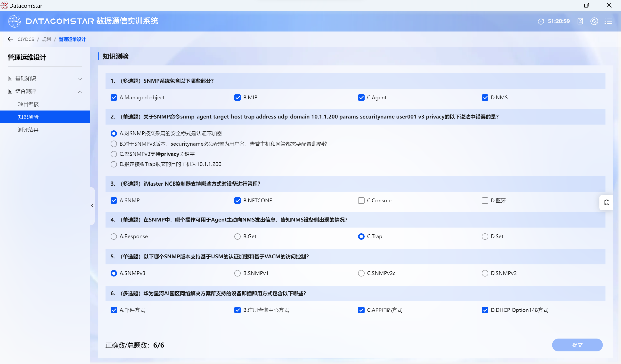Go to 规划 breadcrumb link

pyautogui.click(x=46, y=39)
